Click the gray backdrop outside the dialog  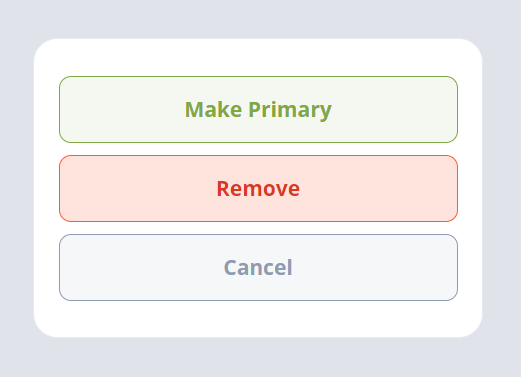coord(260,18)
